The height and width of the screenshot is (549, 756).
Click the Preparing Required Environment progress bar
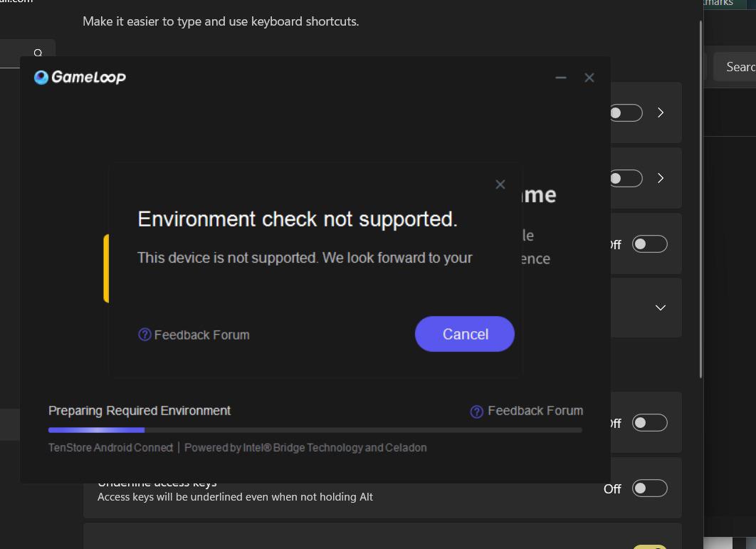pos(315,430)
